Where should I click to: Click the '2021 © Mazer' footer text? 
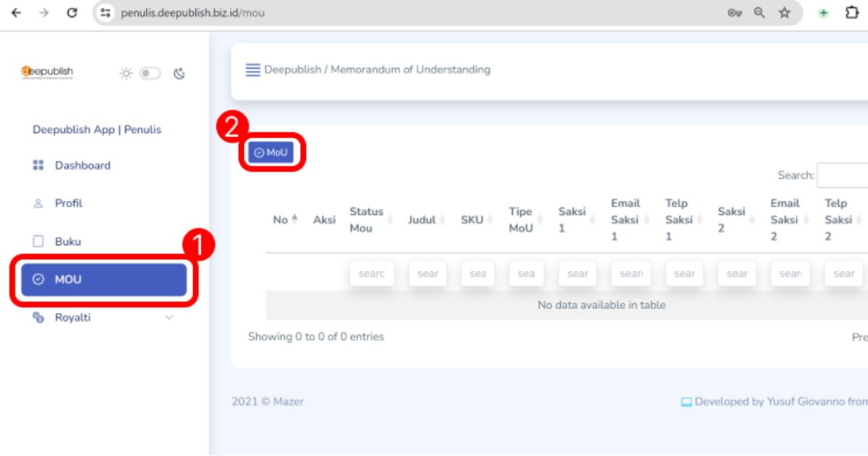pyautogui.click(x=268, y=401)
